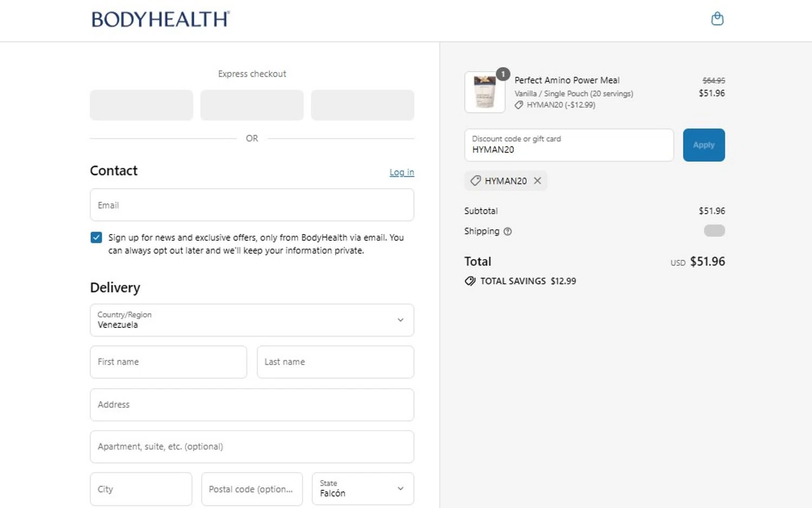
Task: Click the Shipping label
Action: click(482, 232)
